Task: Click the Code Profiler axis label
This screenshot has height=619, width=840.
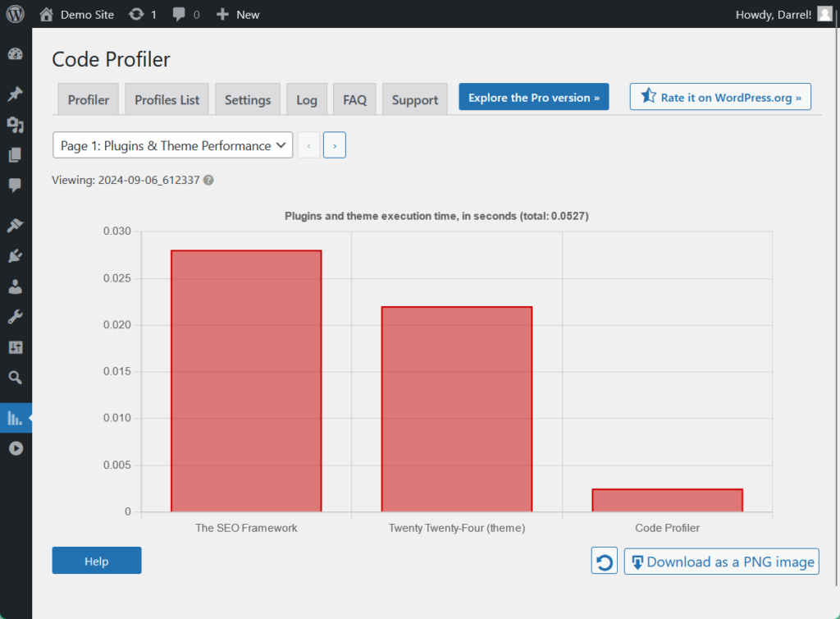Action: click(668, 528)
